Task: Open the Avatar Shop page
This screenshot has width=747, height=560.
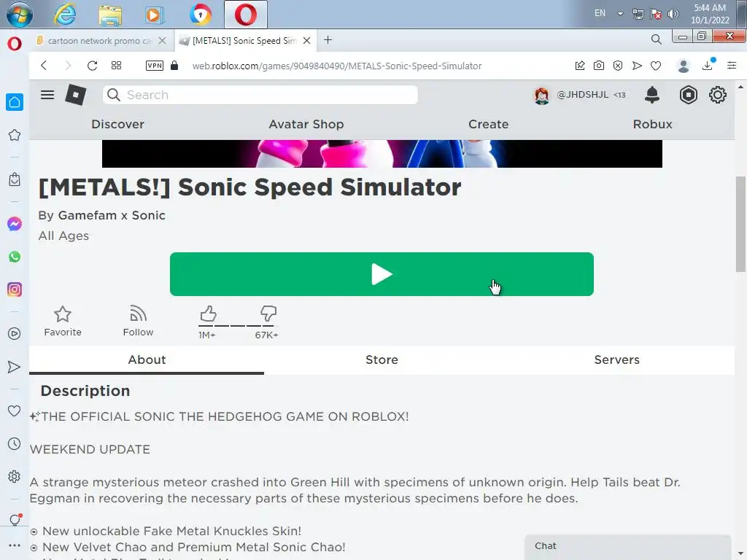Action: pyautogui.click(x=306, y=124)
